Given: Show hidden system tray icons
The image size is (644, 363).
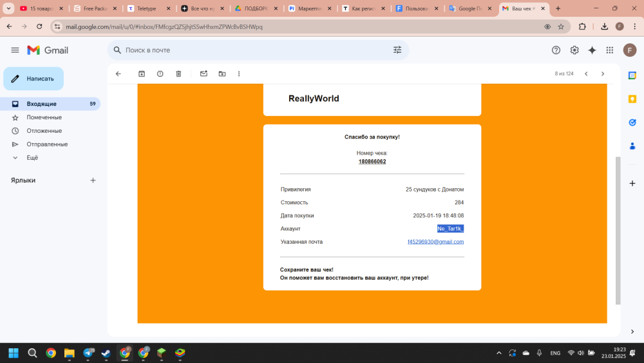Looking at the screenshot, I should pos(499,353).
